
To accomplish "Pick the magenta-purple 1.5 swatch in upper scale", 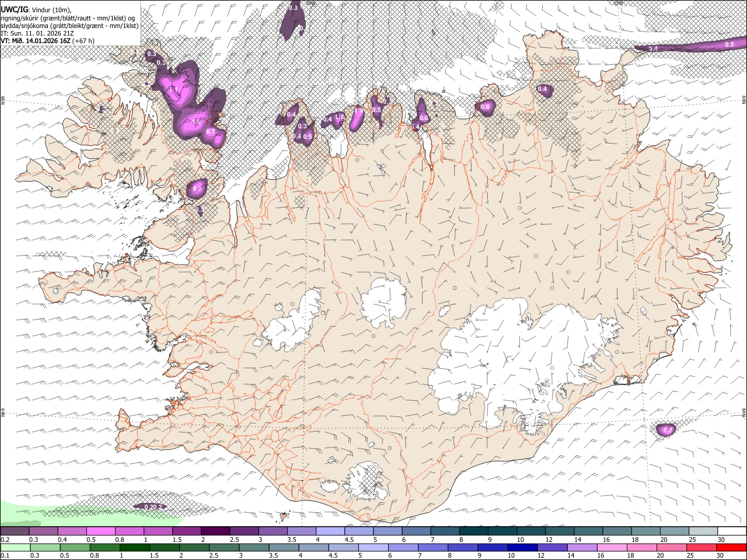I will (x=186, y=531).
